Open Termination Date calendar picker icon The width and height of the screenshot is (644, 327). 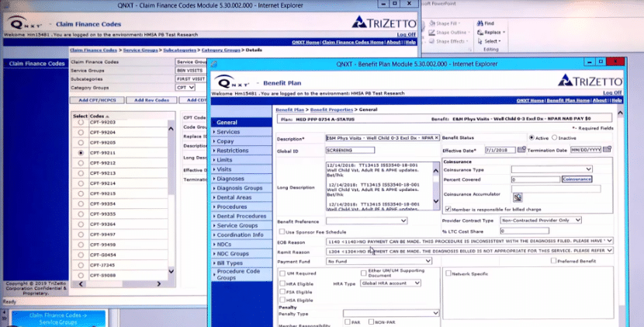pyautogui.click(x=607, y=149)
